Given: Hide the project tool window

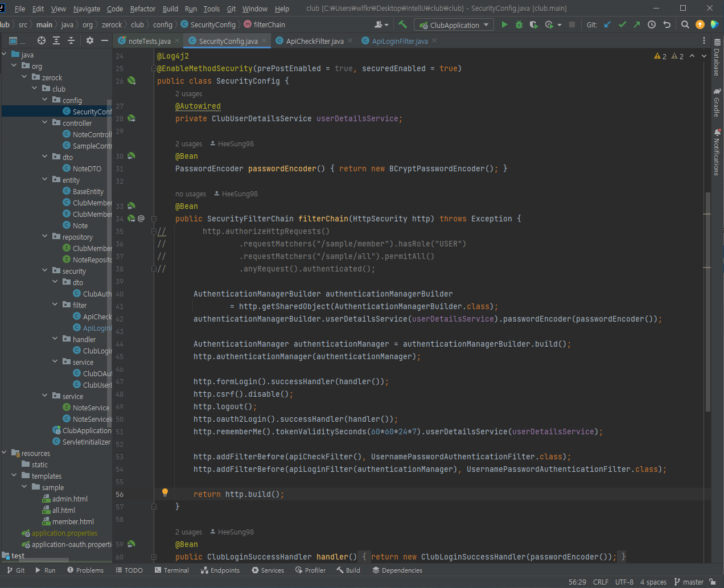Looking at the screenshot, I should 105,40.
